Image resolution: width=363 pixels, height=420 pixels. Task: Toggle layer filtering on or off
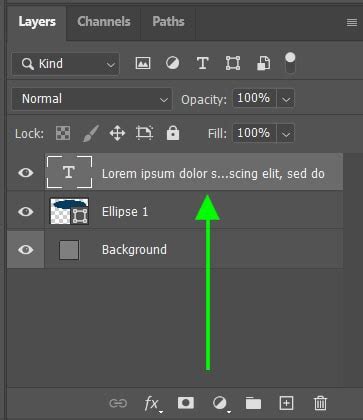coord(290,63)
